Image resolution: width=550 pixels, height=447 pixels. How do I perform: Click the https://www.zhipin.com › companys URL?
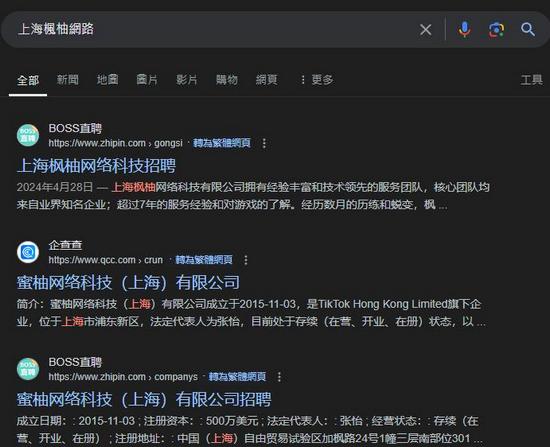[x=123, y=377]
